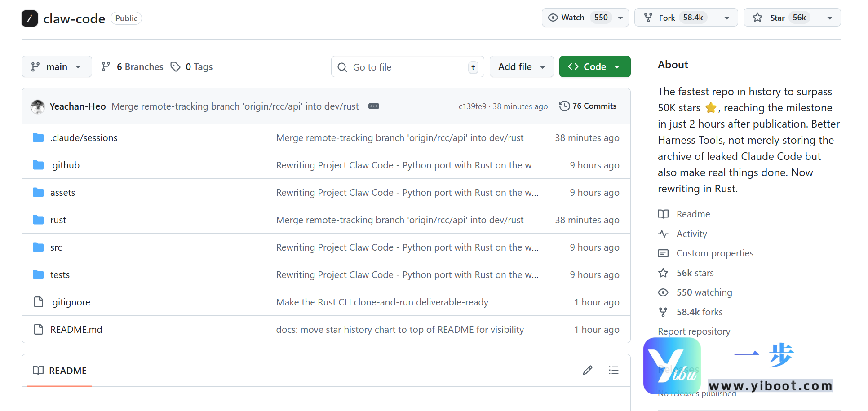Open the Activity link in About
The height and width of the screenshot is (411, 868).
pos(691,234)
